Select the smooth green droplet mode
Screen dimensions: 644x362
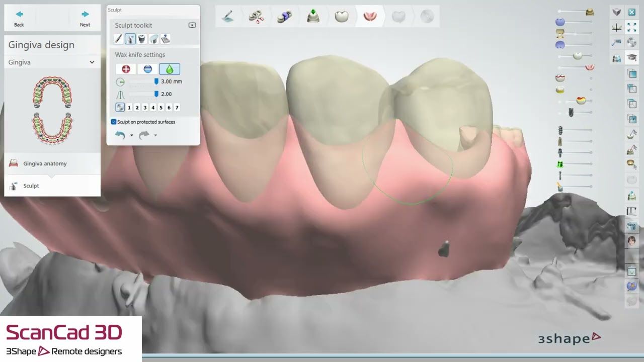[x=170, y=69]
